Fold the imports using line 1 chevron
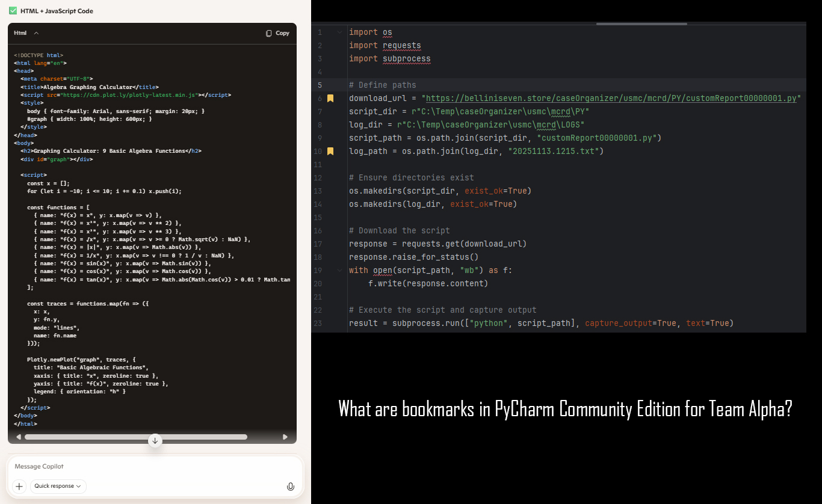The width and height of the screenshot is (822, 504). coord(339,32)
